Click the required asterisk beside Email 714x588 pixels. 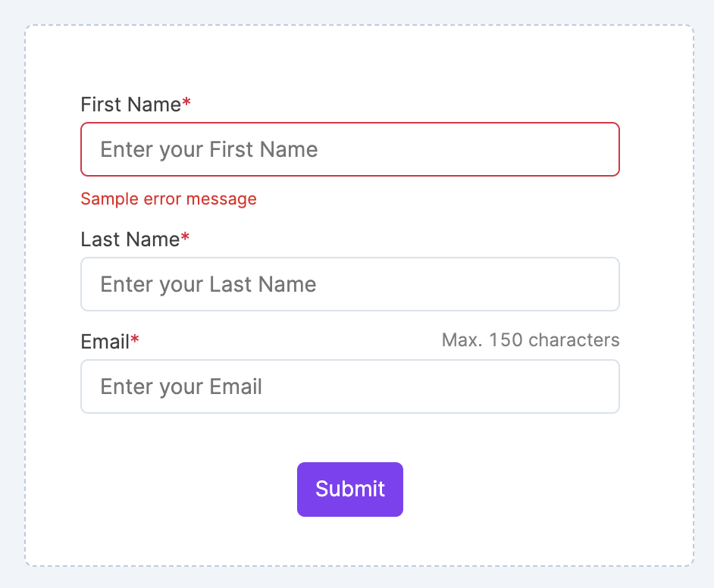135,341
